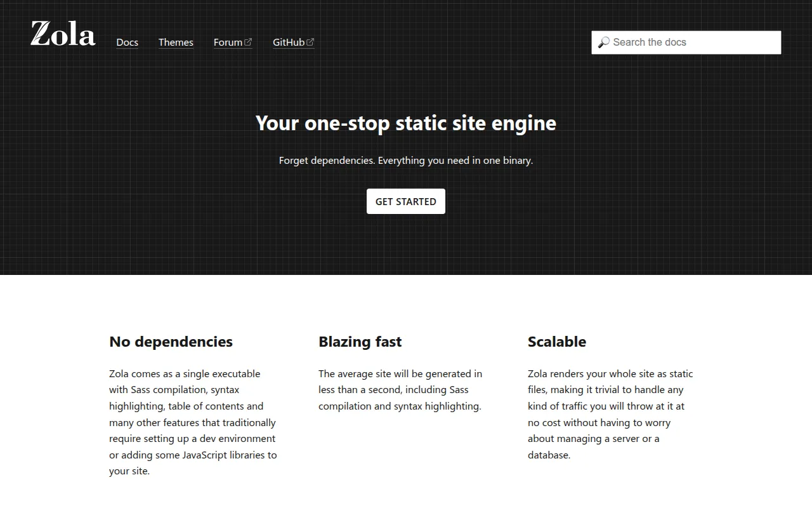The width and height of the screenshot is (812, 508).
Task: Click the magnifier icon in search box
Action: pos(603,43)
